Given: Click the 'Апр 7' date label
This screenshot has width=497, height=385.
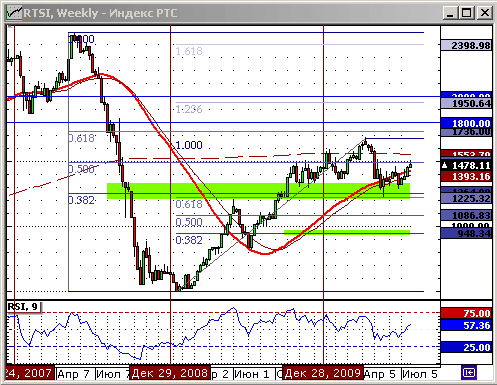Looking at the screenshot, I should click(x=73, y=374).
